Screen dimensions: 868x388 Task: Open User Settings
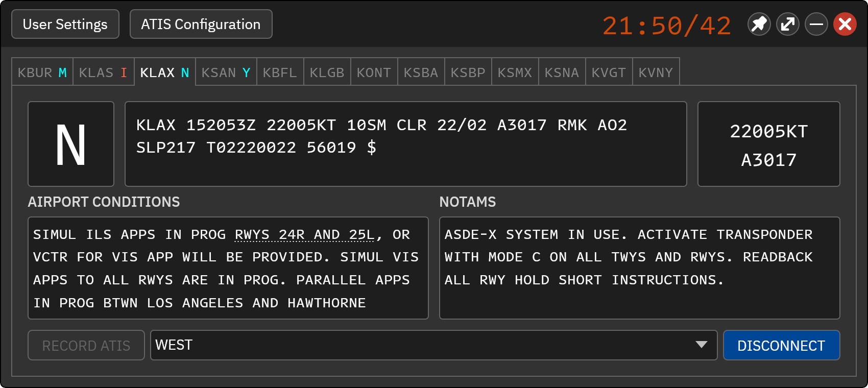(65, 24)
